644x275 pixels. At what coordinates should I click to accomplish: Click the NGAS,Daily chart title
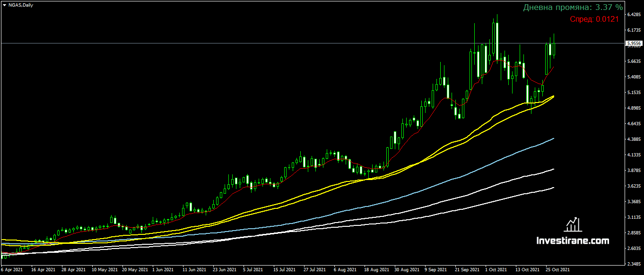[x=18, y=5]
